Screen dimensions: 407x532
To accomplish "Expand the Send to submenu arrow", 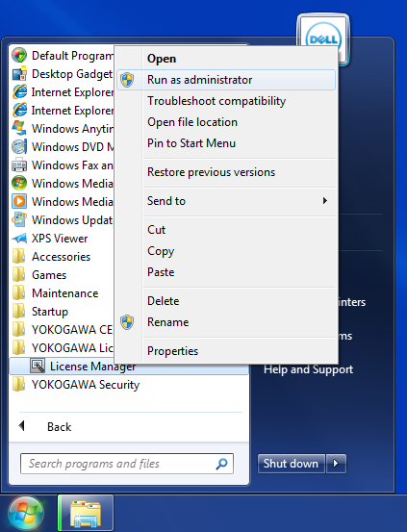I will tap(325, 201).
